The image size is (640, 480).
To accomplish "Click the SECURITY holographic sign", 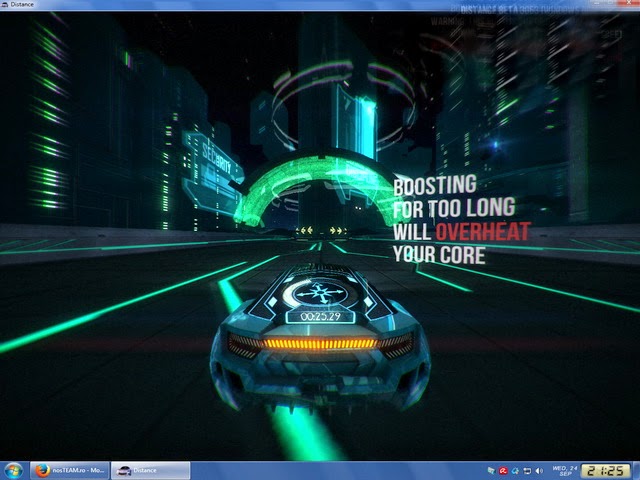I will [217, 159].
